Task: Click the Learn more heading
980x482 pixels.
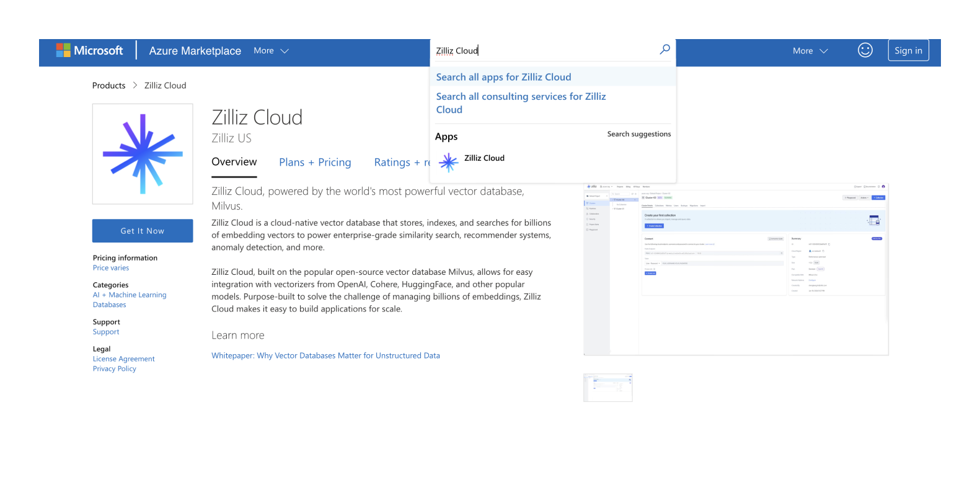Action: click(x=238, y=336)
